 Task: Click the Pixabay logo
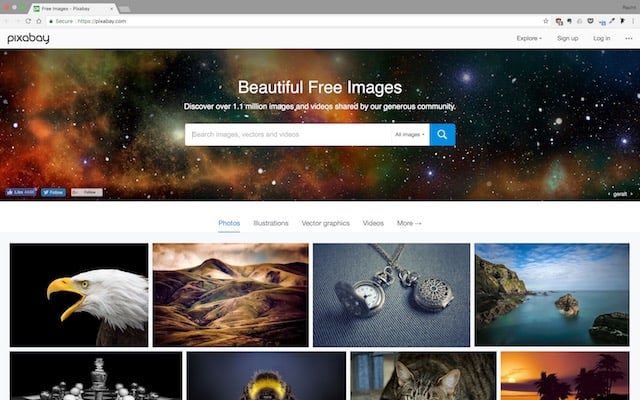pos(28,38)
